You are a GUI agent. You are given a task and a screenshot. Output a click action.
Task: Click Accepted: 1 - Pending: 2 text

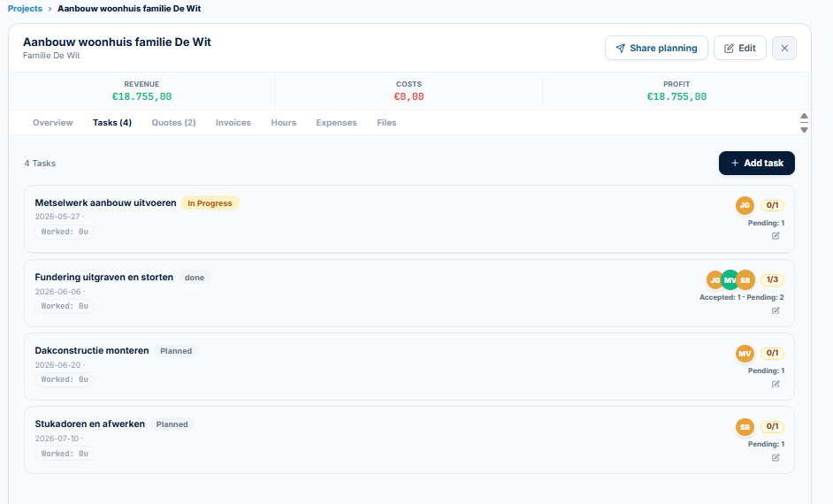click(742, 297)
